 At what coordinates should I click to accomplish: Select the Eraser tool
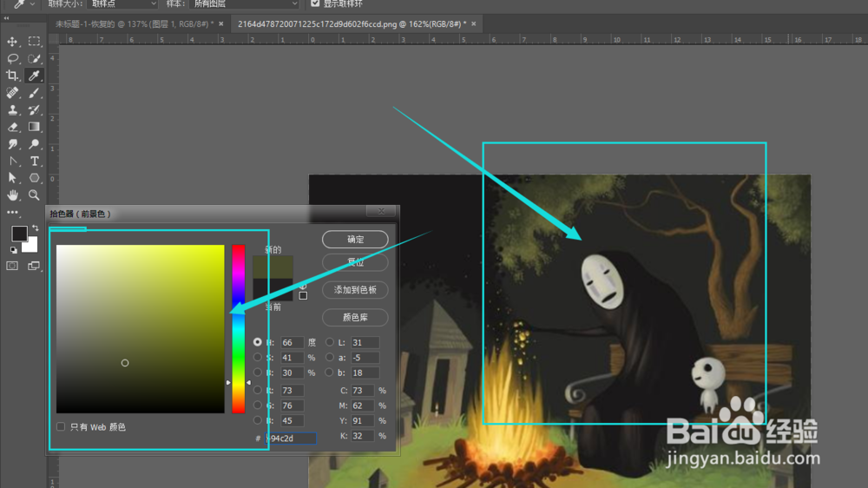(12, 127)
